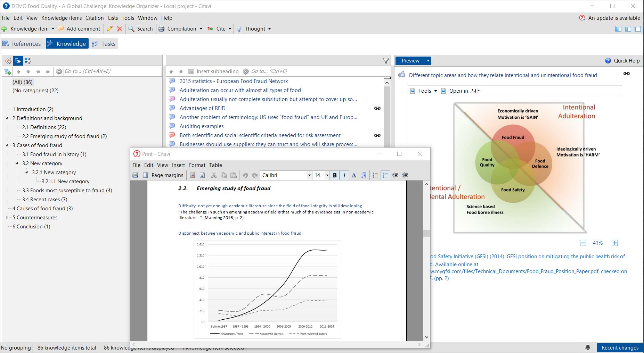
Task: Promote the category with the left arrow
Action: (38, 72)
